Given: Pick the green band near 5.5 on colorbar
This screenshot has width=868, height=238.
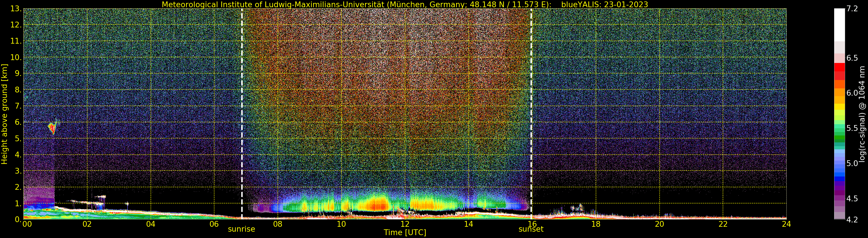Looking at the screenshot, I should (x=839, y=130).
